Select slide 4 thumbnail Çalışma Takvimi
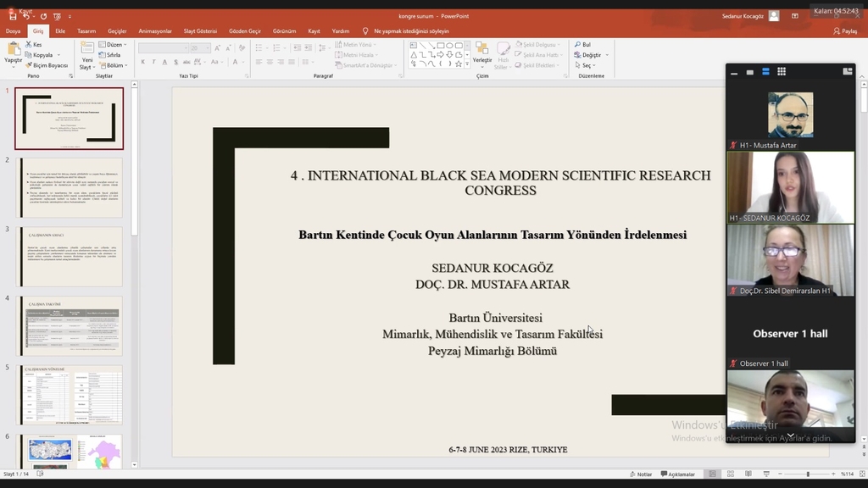Image resolution: width=868 pixels, height=488 pixels. pos(70,325)
